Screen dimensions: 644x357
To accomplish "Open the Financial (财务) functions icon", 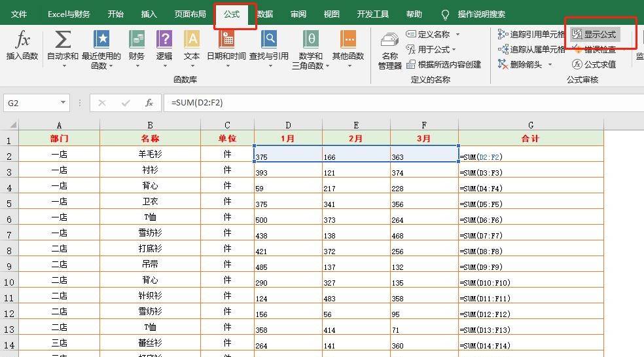I will coord(137,40).
